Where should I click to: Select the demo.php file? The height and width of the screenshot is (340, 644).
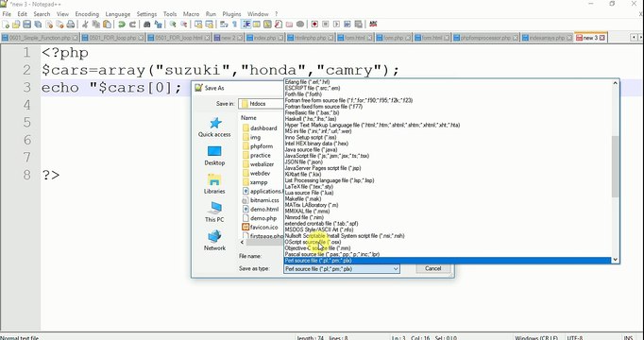tap(260, 218)
